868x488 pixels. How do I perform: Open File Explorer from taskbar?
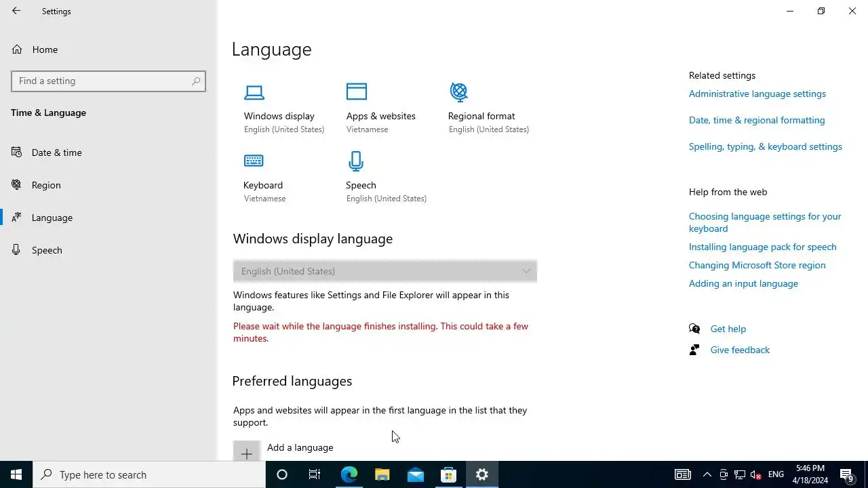382,474
